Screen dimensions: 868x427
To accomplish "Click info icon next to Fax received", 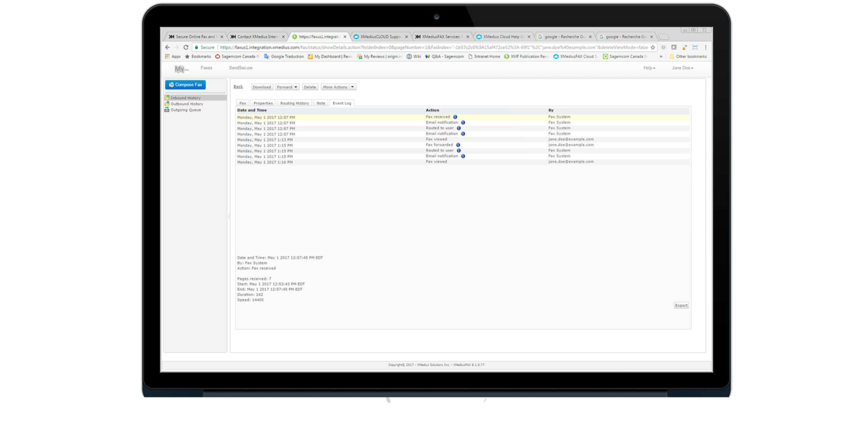I will pyautogui.click(x=455, y=117).
